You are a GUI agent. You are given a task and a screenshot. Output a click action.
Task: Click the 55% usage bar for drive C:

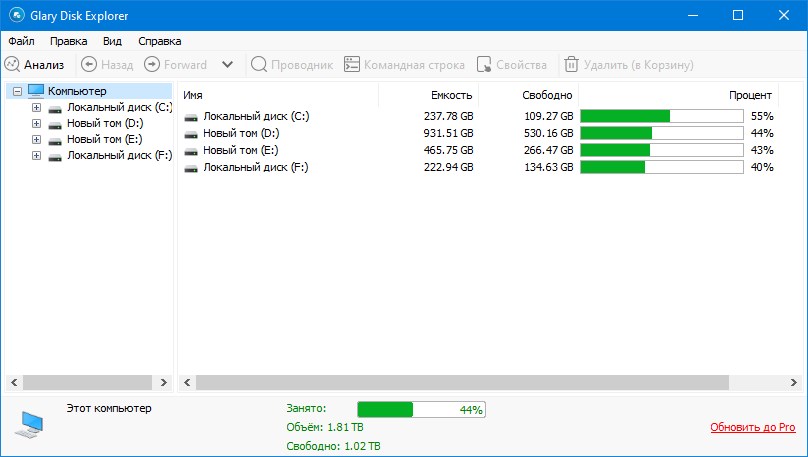tap(662, 116)
